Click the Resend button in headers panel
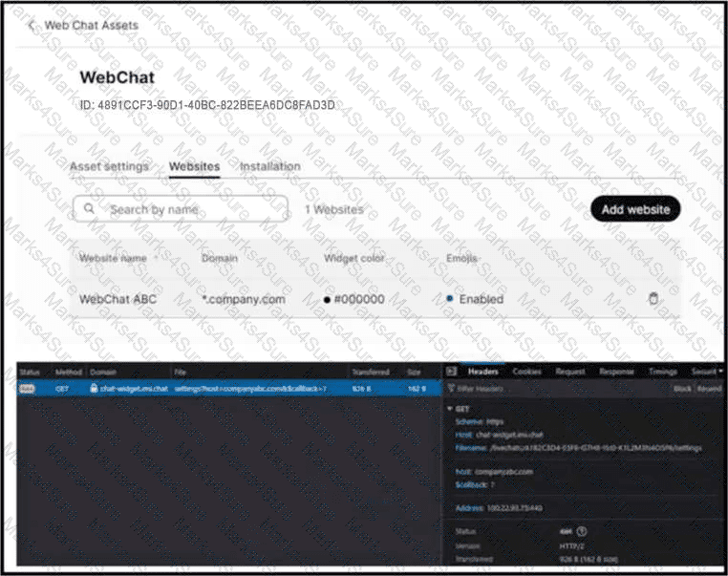728x576 pixels. click(709, 389)
